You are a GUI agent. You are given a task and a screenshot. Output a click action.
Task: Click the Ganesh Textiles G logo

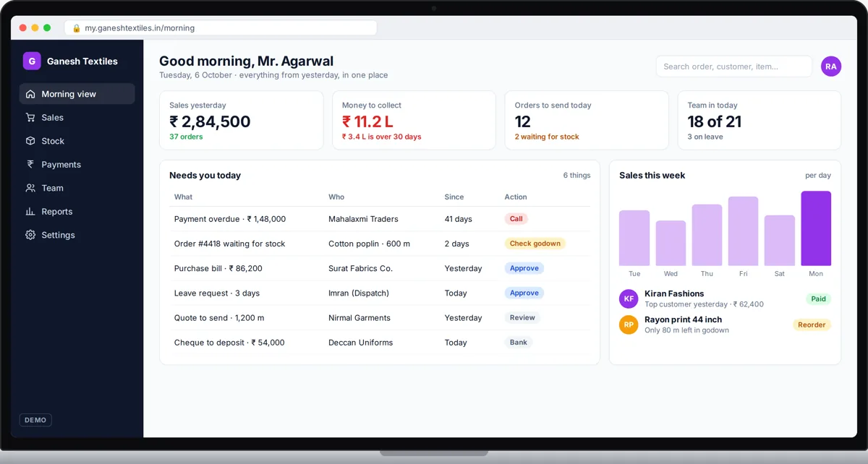32,61
